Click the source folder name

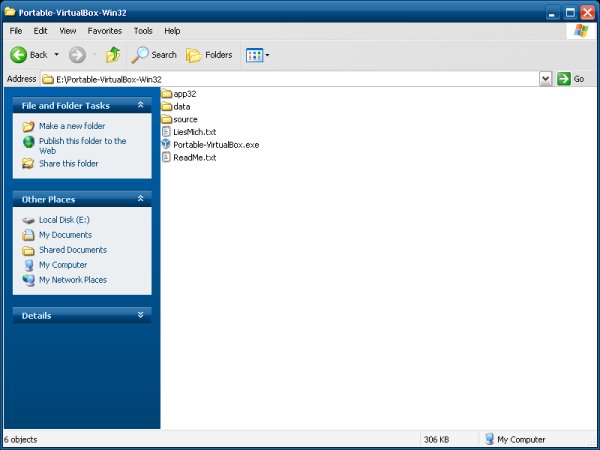[x=186, y=119]
